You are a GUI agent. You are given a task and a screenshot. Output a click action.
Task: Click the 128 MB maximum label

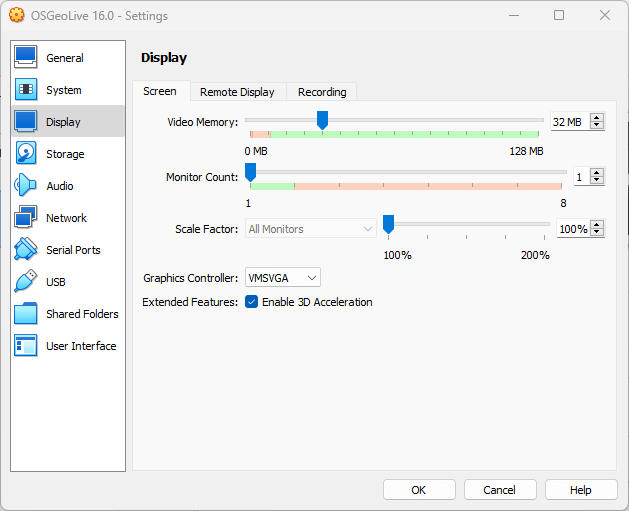pos(526,151)
